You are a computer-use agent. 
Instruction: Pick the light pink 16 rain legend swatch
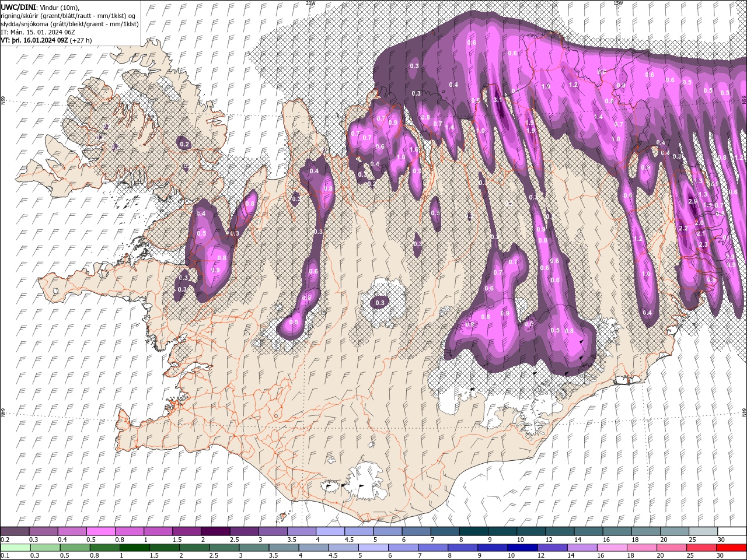pos(613,547)
